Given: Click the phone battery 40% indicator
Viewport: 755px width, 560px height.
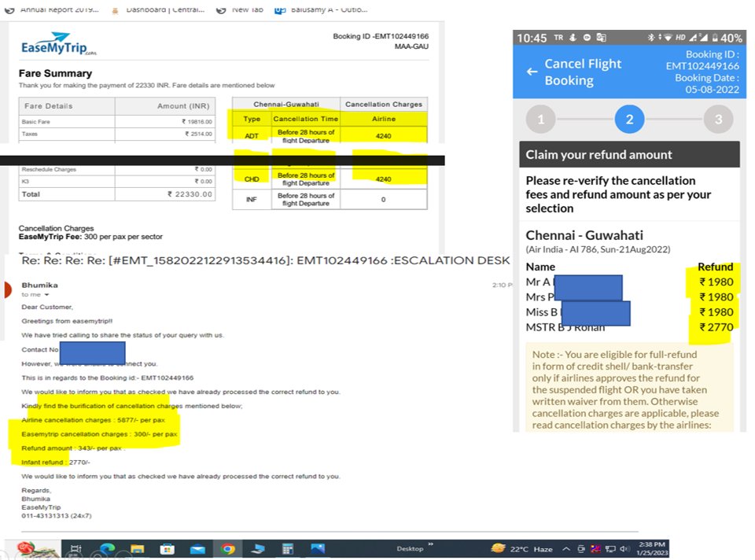Looking at the screenshot, I should click(x=727, y=38).
